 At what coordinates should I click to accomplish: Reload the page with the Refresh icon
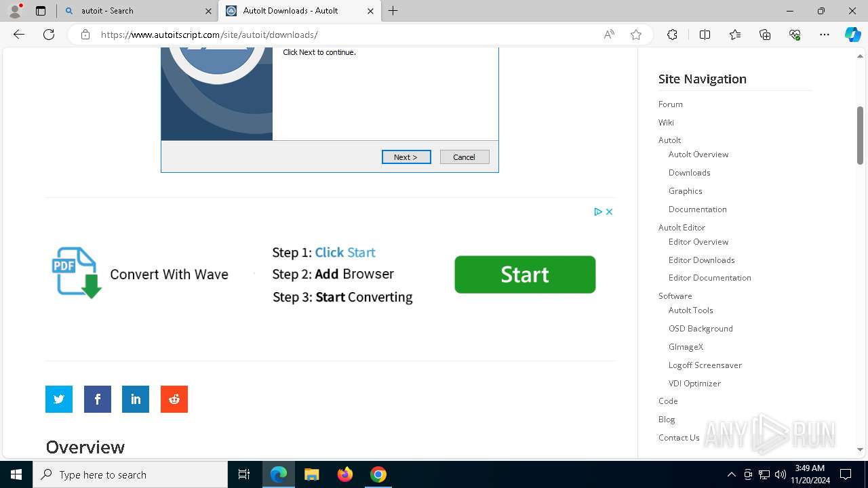point(49,35)
